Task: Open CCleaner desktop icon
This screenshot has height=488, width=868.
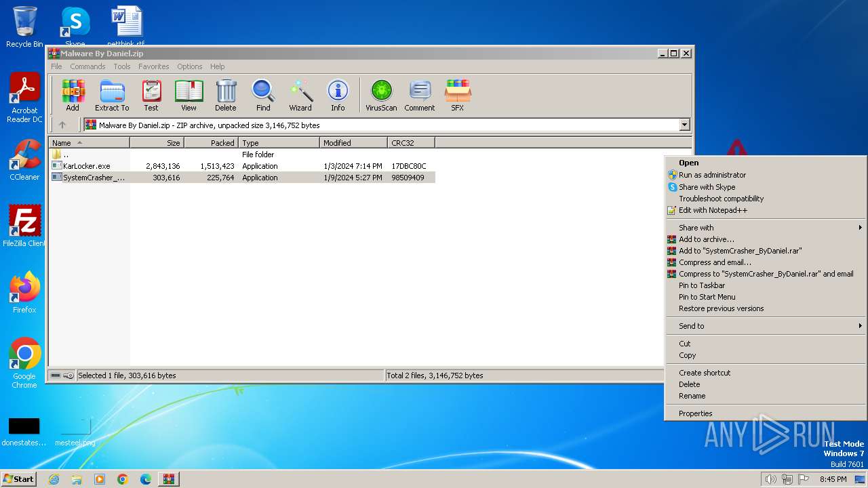Action: (x=24, y=160)
